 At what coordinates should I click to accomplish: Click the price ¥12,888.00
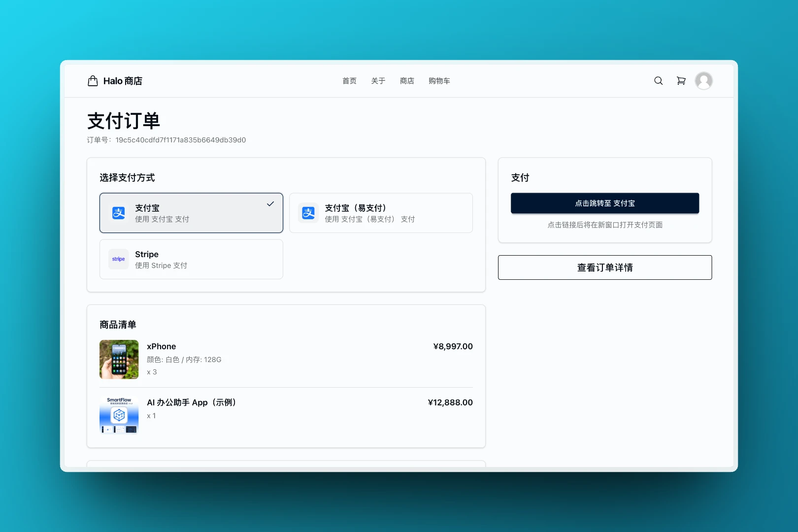point(450,402)
